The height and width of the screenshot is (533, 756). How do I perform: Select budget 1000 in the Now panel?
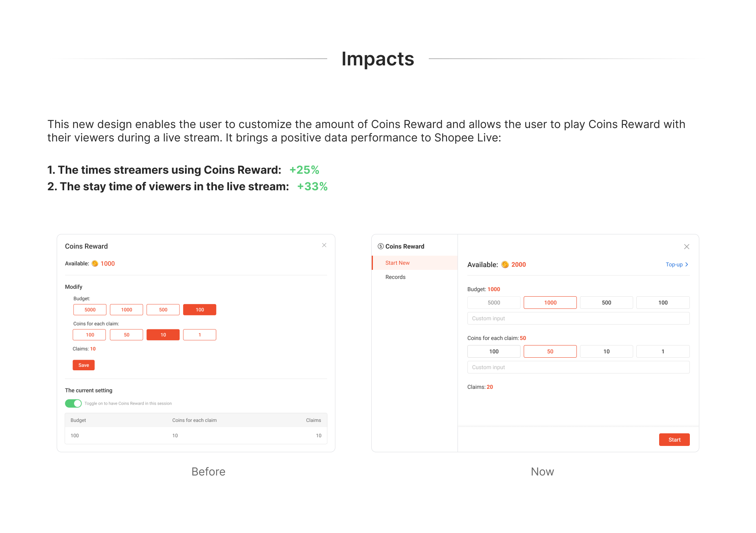[x=550, y=303]
